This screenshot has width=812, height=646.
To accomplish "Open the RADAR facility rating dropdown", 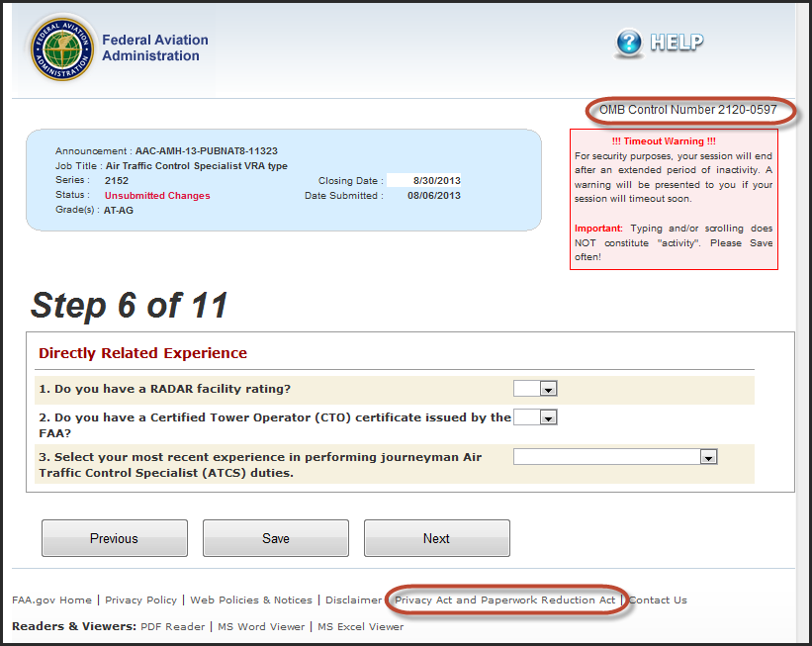I will [x=535, y=389].
